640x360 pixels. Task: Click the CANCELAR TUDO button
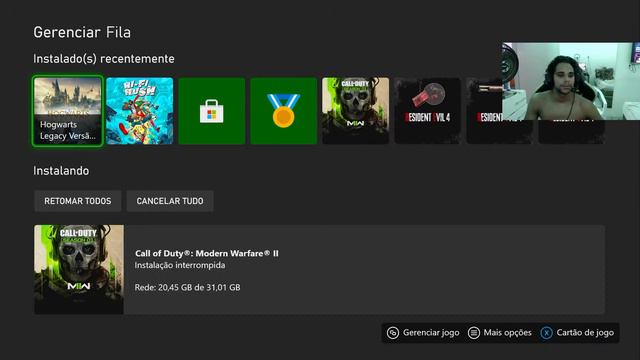170,201
